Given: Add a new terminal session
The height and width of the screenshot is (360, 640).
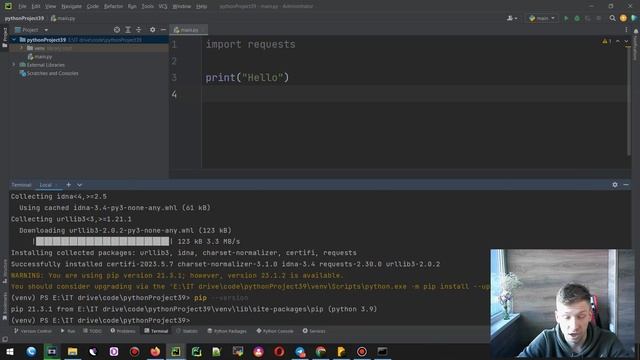Looking at the screenshot, I should pos(68,185).
